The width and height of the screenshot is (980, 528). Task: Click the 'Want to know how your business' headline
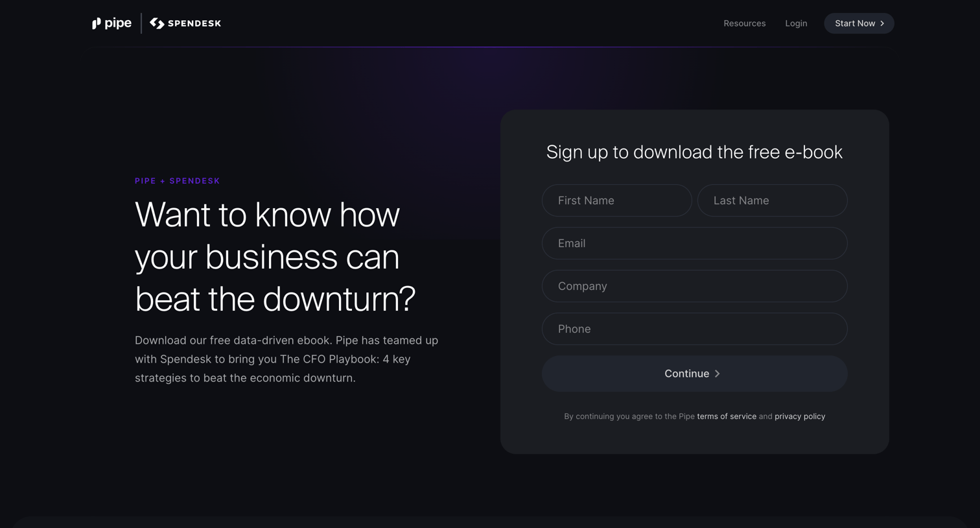point(275,257)
